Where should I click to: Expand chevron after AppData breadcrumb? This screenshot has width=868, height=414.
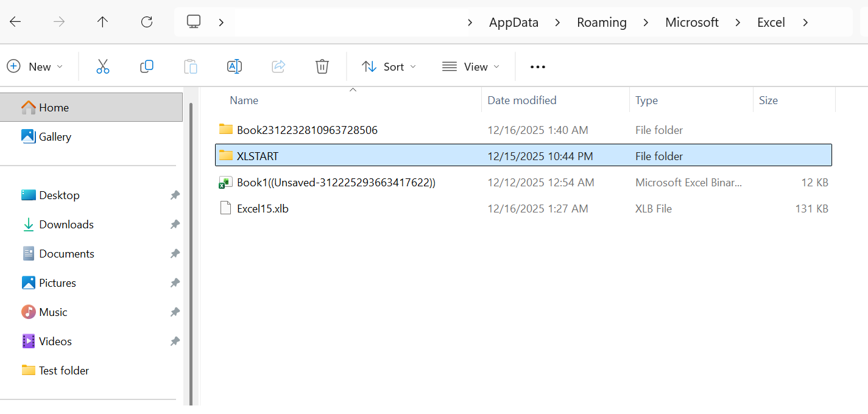point(557,23)
